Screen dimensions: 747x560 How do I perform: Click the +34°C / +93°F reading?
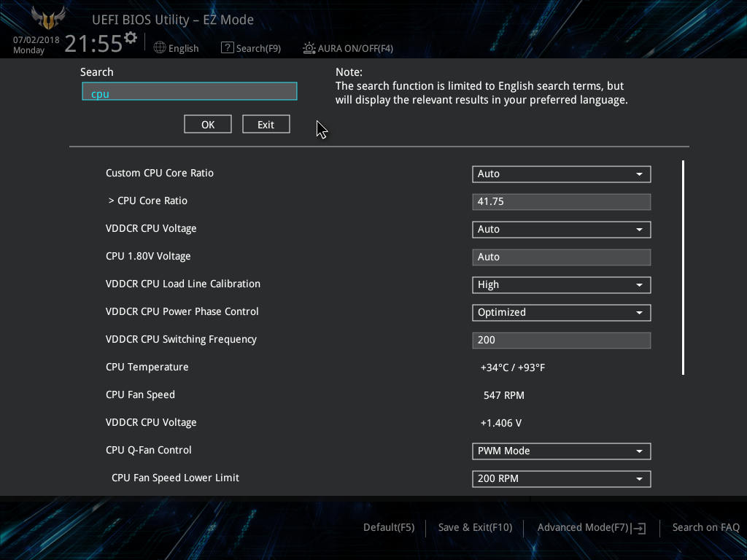pyautogui.click(x=513, y=367)
